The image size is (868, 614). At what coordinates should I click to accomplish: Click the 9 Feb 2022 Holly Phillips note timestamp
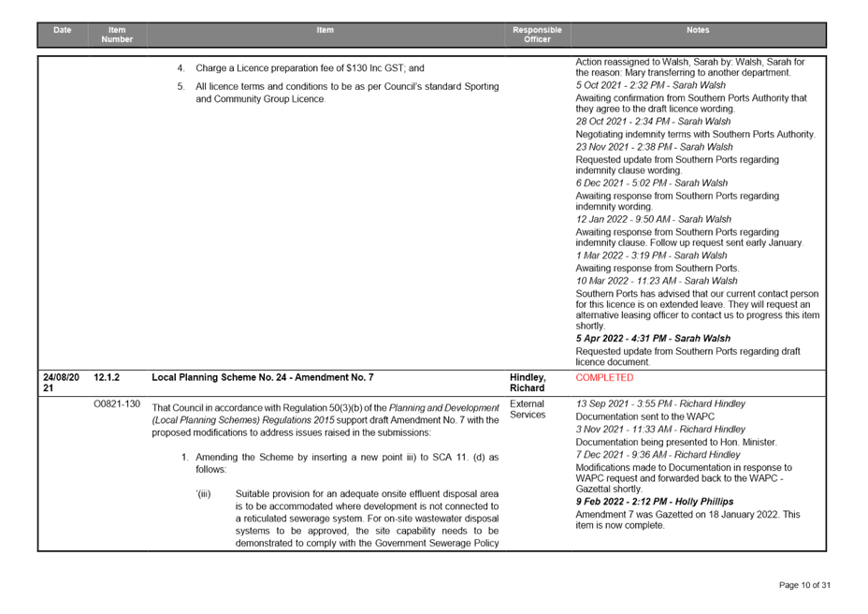pyautogui.click(x=642, y=502)
